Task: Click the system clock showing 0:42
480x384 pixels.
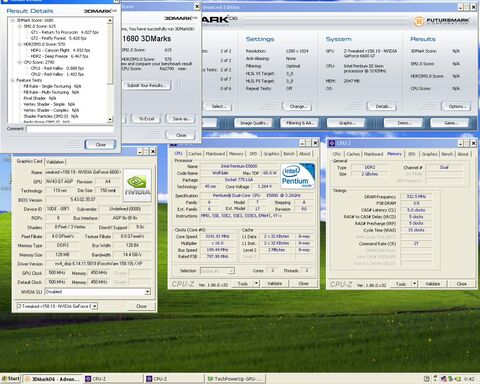Action: [469, 379]
